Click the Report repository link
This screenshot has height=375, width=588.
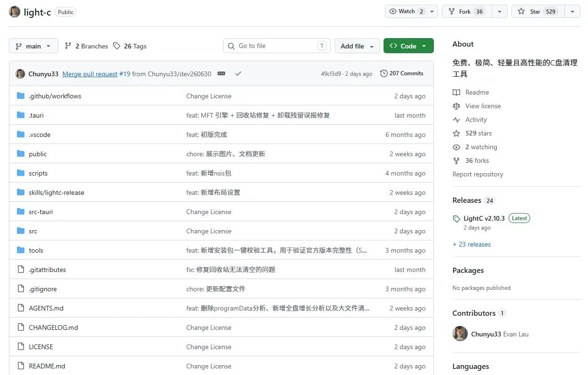tap(478, 174)
